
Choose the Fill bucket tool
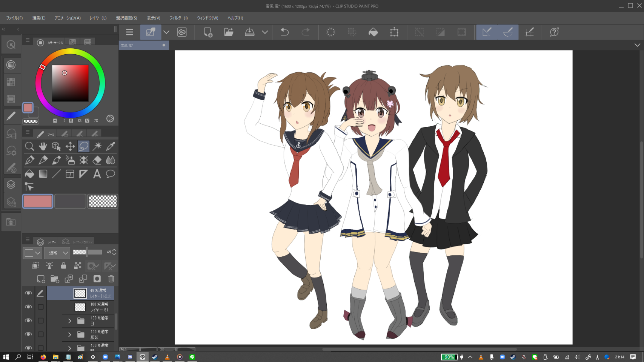pyautogui.click(x=29, y=174)
